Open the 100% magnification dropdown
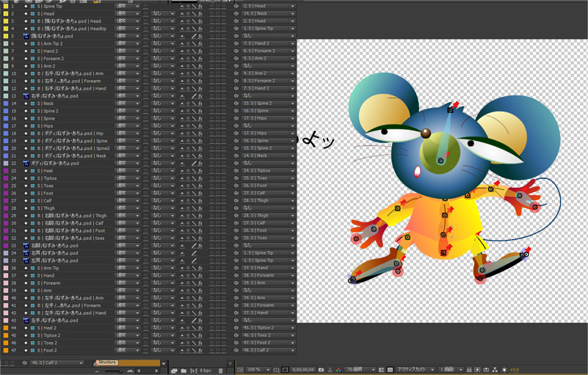The height and width of the screenshot is (375, 588). click(258, 370)
